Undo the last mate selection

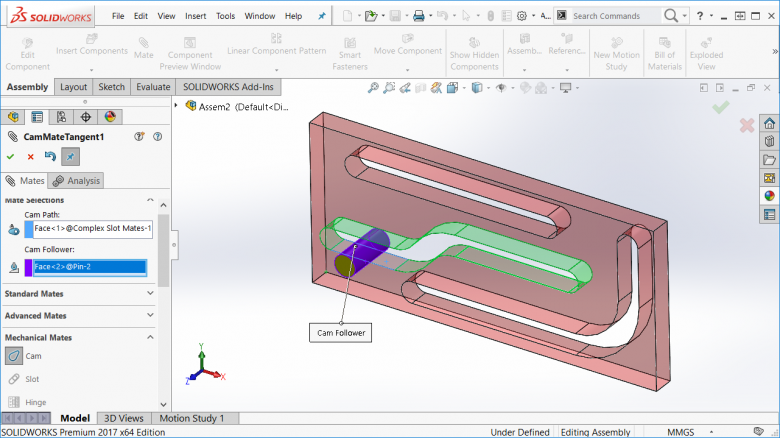point(50,156)
